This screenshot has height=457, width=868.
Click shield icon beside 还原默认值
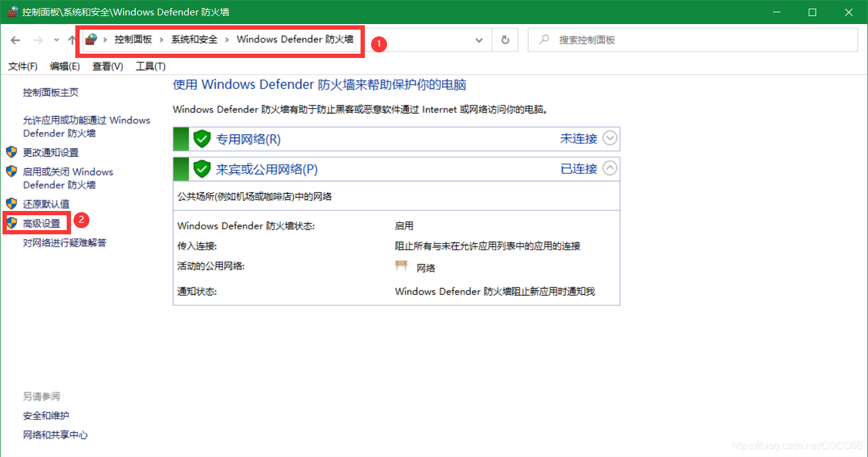click(x=11, y=204)
